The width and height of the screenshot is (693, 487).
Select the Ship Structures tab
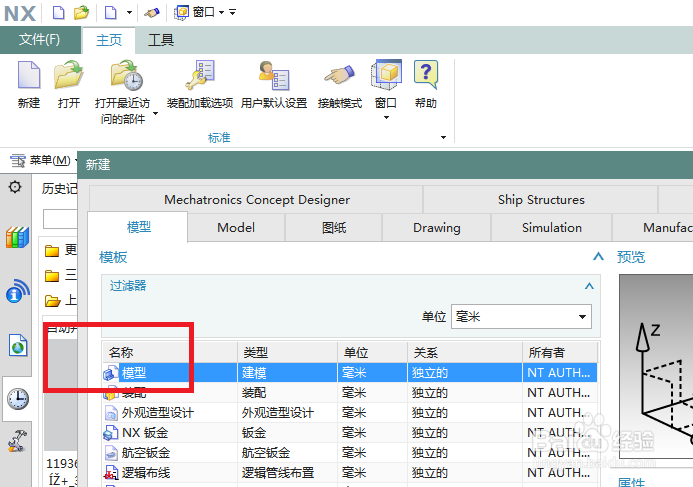pos(541,200)
